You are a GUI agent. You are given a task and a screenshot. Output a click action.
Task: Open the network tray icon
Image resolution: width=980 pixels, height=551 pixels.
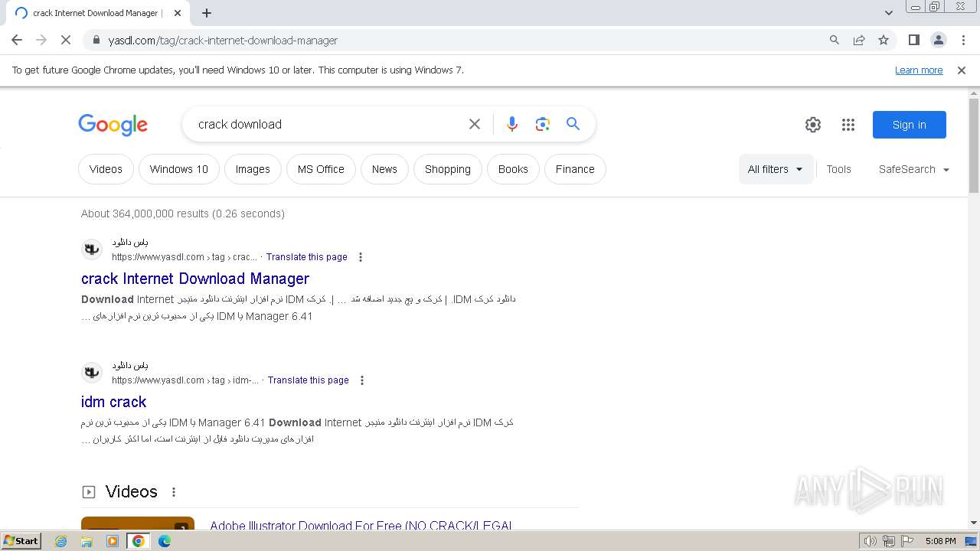click(x=889, y=541)
